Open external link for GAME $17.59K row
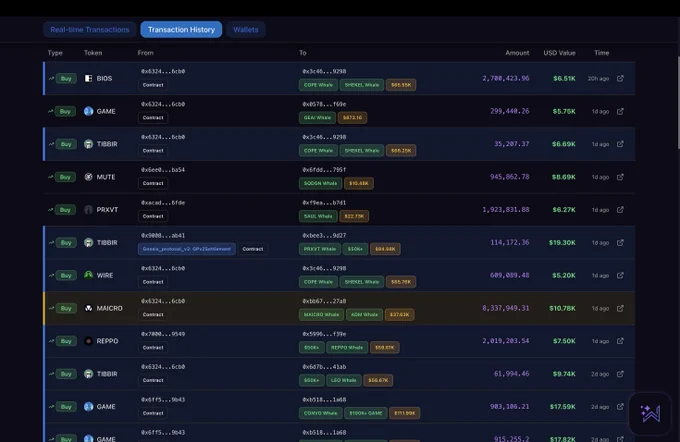This screenshot has width=680, height=442. 620,406
